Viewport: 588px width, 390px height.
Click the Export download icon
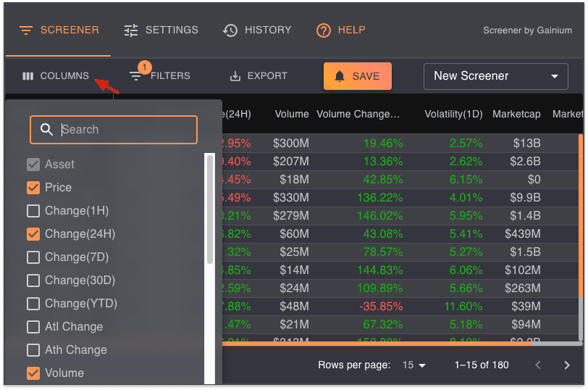[235, 76]
